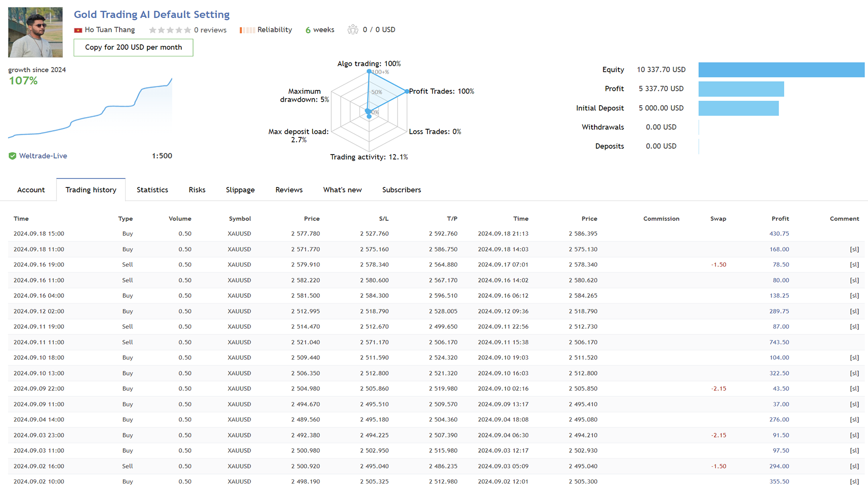Image resolution: width=868 pixels, height=488 pixels.
Task: Click the 2 586.395 close price
Action: [x=583, y=234]
